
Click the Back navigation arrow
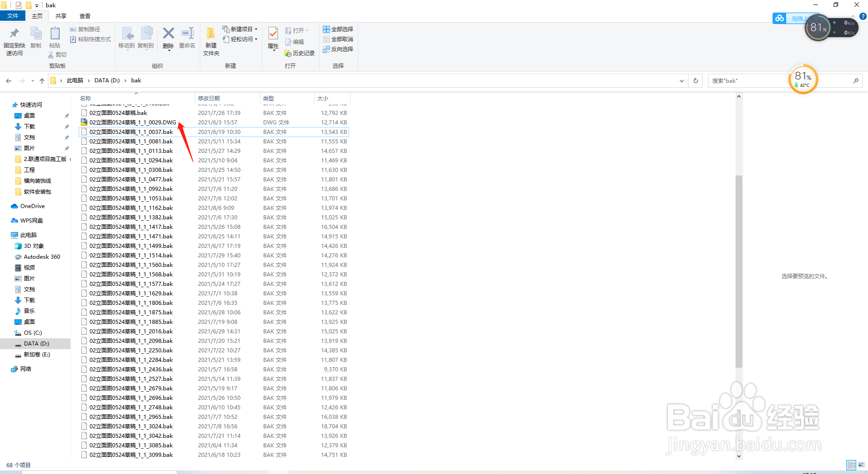(9, 81)
